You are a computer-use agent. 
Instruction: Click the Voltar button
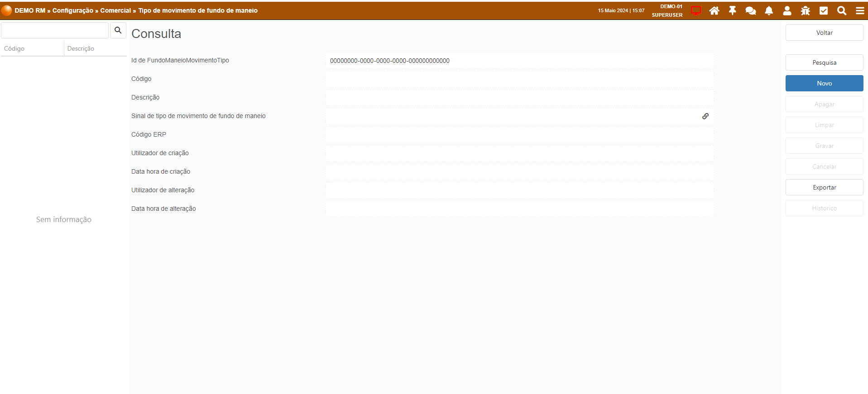pos(824,33)
